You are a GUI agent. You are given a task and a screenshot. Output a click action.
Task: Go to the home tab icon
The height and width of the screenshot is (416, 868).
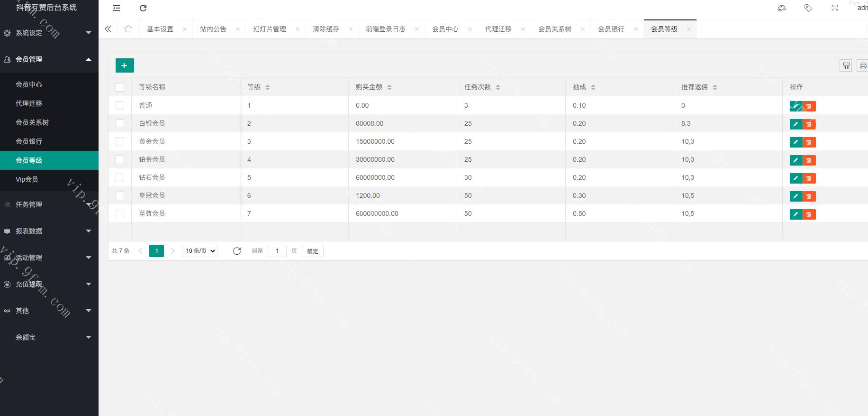point(128,29)
